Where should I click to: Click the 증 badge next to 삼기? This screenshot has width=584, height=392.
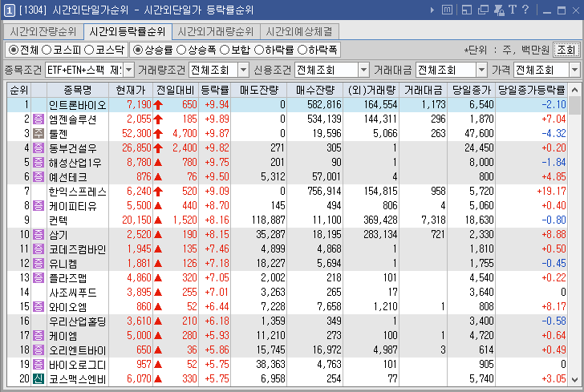tap(39, 235)
